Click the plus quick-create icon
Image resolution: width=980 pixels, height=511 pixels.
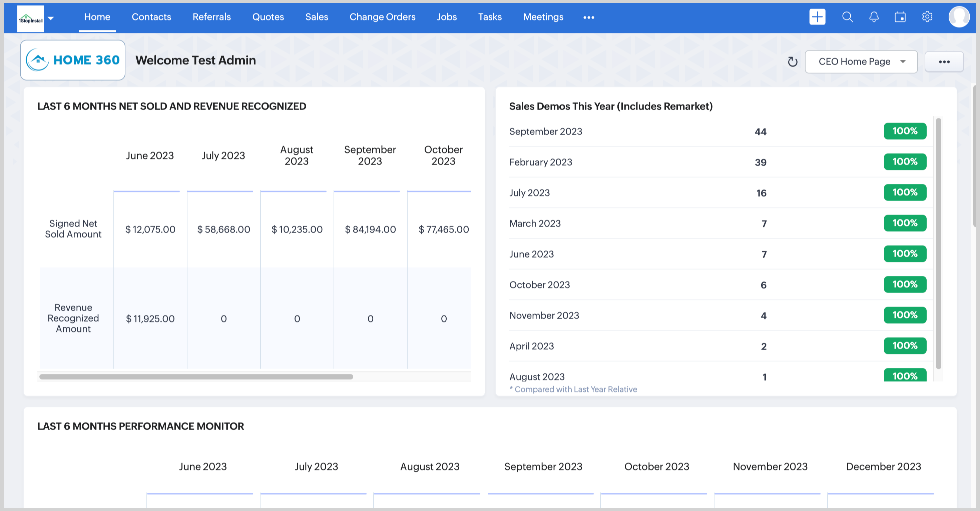(817, 17)
